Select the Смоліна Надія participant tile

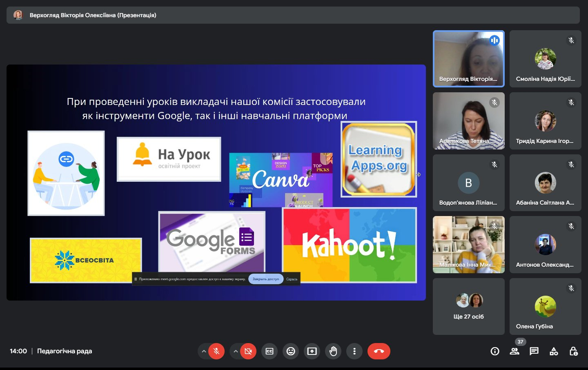pyautogui.click(x=546, y=59)
